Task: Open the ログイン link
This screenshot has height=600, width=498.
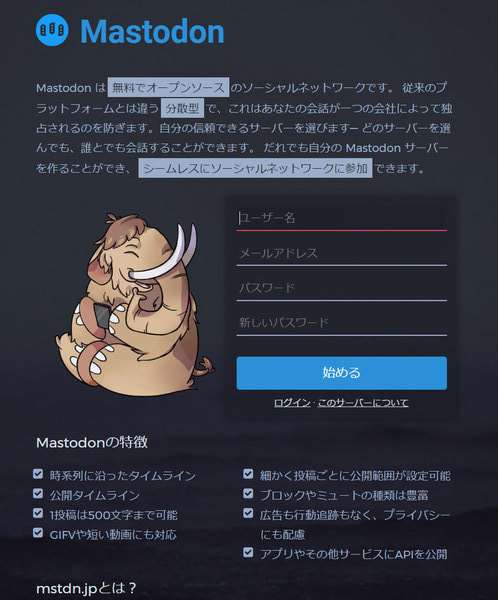Action: pyautogui.click(x=292, y=403)
